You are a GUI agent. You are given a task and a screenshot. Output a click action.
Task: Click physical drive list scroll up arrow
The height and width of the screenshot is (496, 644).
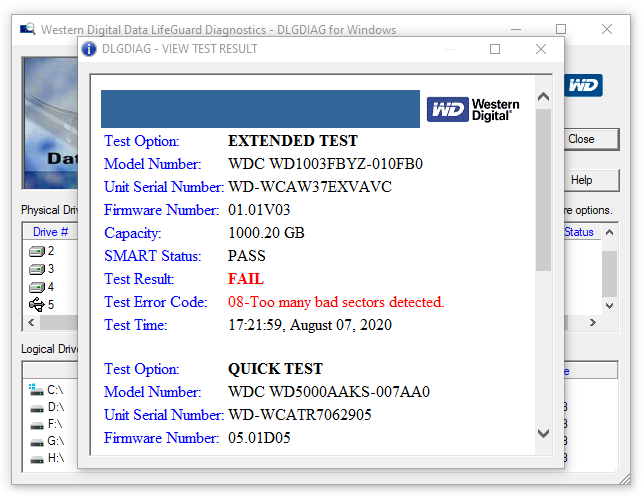pos(610,232)
